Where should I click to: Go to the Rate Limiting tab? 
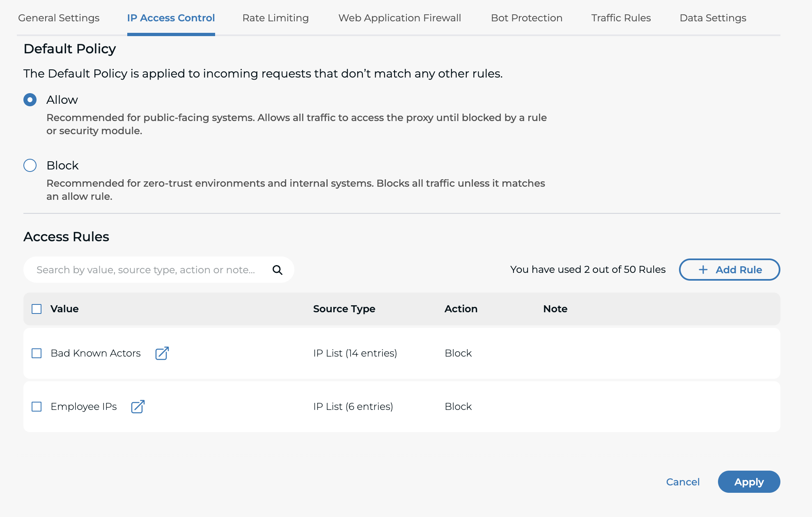(x=275, y=18)
